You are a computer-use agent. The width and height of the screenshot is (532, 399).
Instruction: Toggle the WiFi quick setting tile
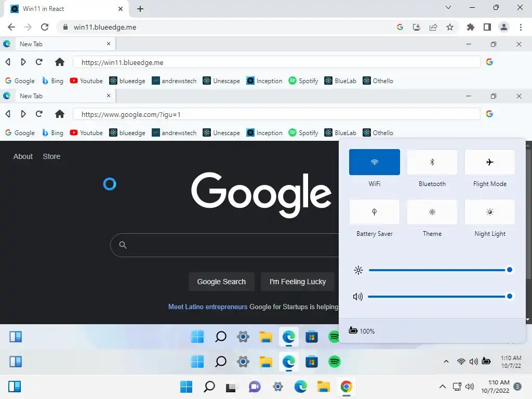click(x=374, y=162)
